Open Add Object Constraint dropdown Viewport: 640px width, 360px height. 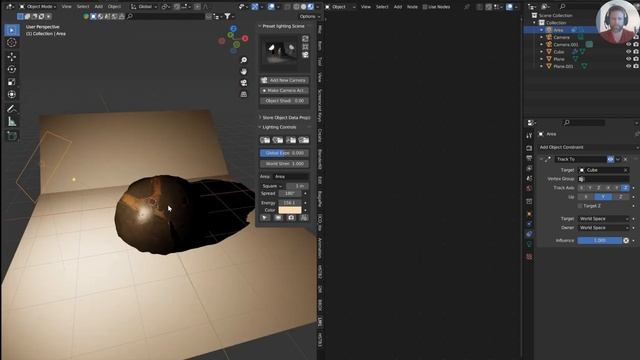click(588, 147)
